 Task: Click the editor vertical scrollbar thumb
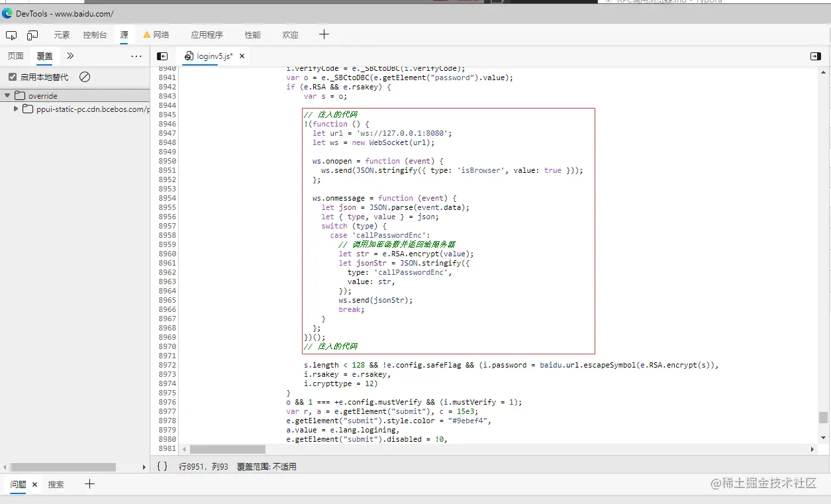(x=823, y=417)
